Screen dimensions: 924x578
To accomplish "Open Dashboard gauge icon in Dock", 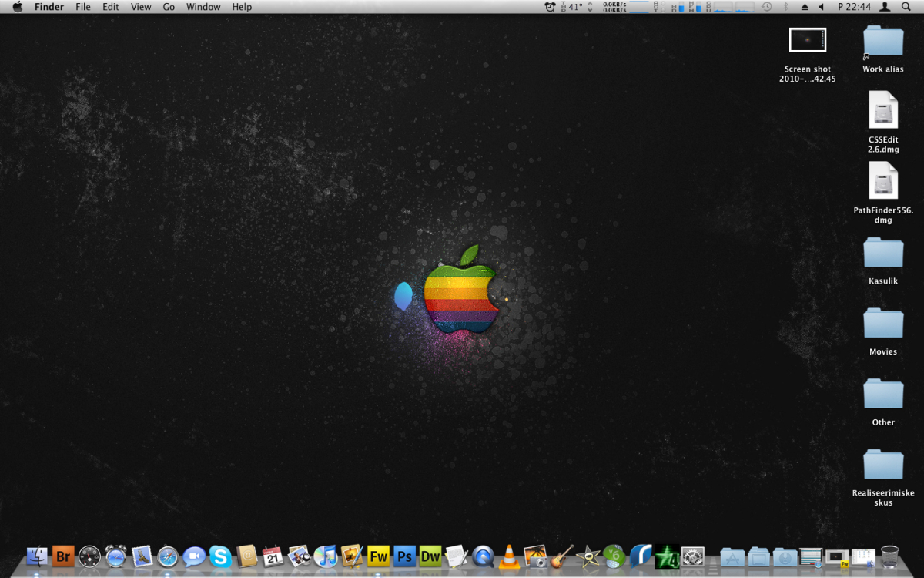I will 89,556.
